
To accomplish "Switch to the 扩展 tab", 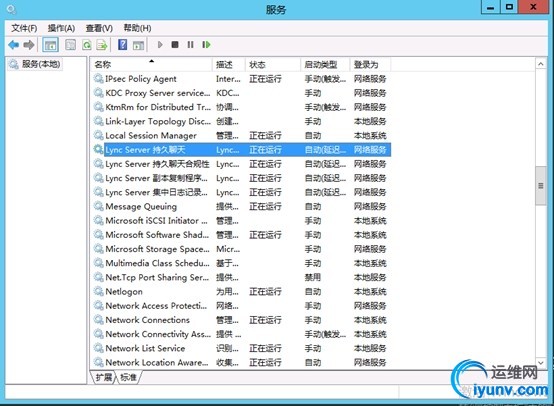I will [104, 377].
